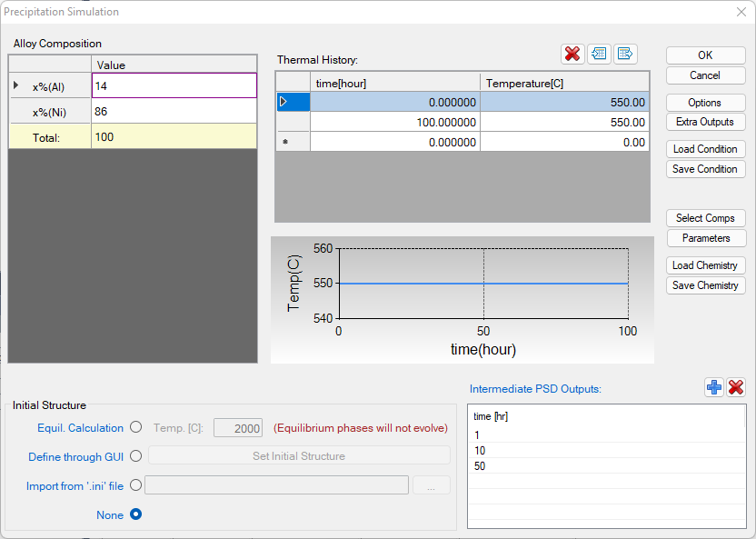Image resolution: width=756 pixels, height=539 pixels.
Task: Choose the Define through GUI option
Action: (x=136, y=456)
